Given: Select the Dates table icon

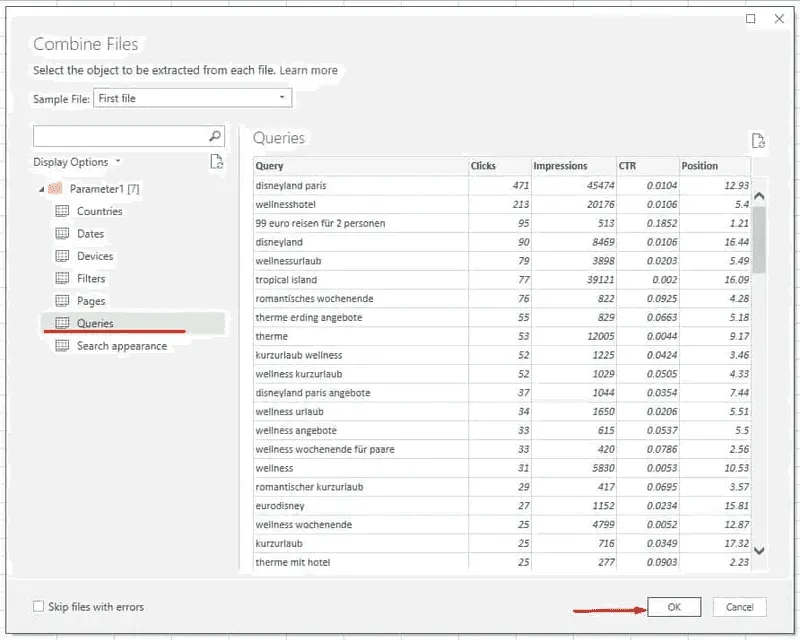Looking at the screenshot, I should click(62, 234).
